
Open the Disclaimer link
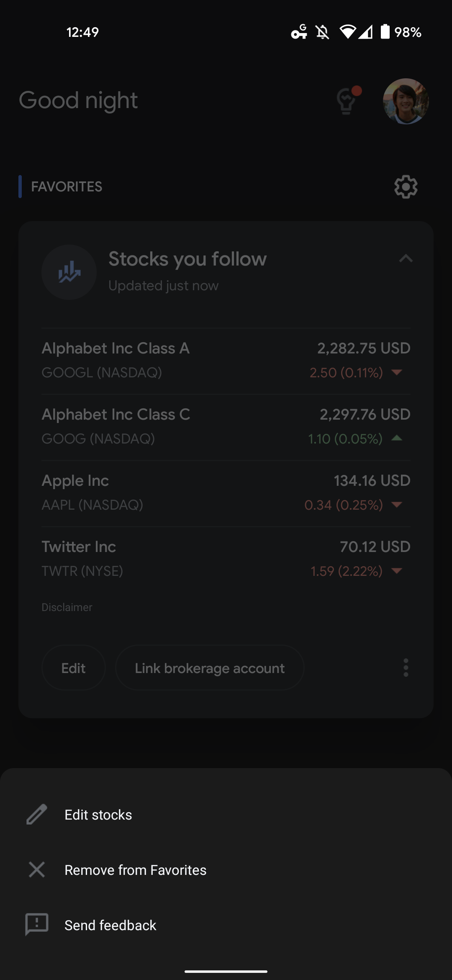point(67,607)
